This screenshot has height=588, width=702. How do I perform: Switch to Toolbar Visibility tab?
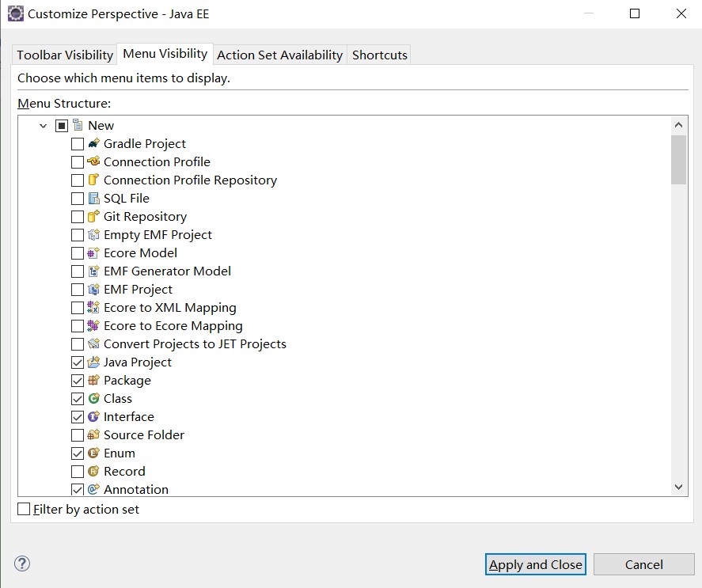tap(65, 55)
